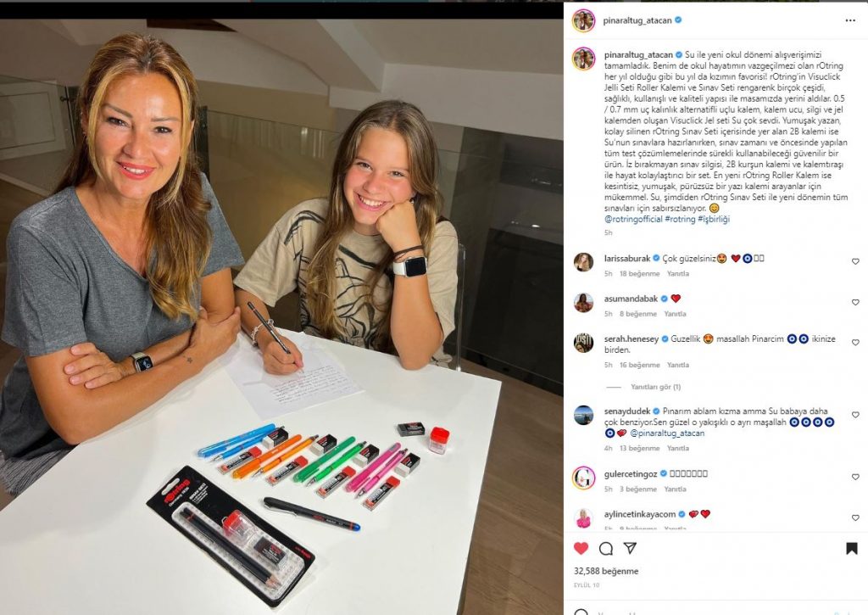The height and width of the screenshot is (615, 868).
Task: Like serah.henesey's comment heart icon
Action: [x=855, y=343]
